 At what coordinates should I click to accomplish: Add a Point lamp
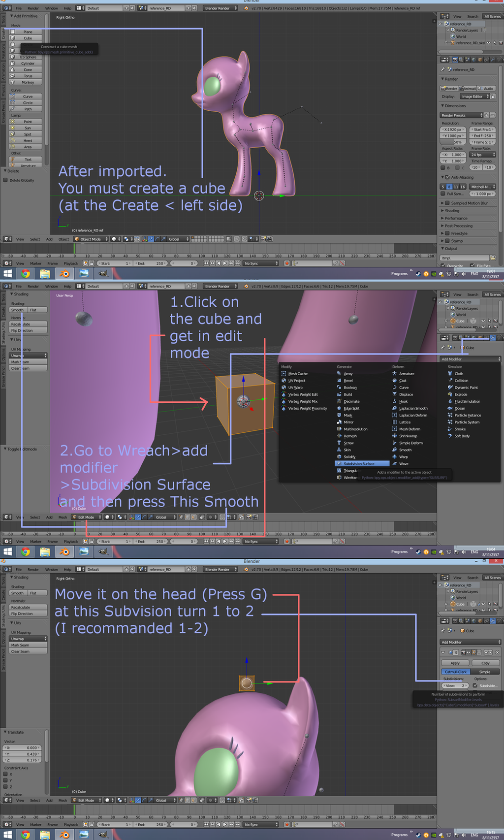26,122
